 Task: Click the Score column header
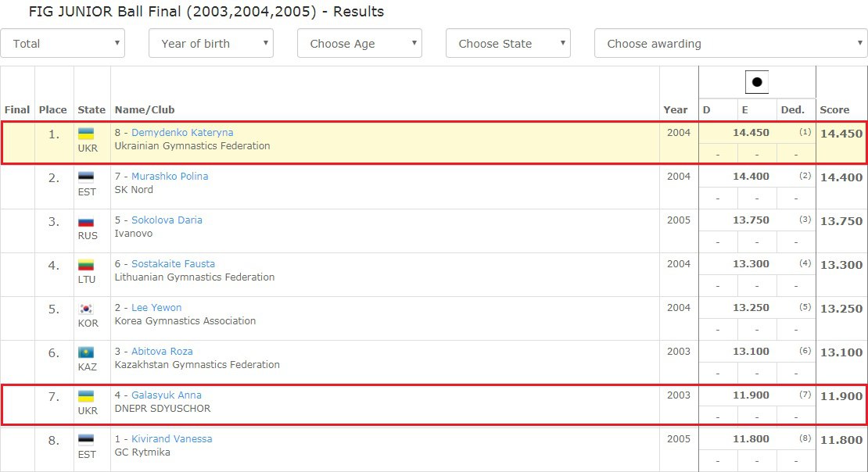tap(834, 110)
